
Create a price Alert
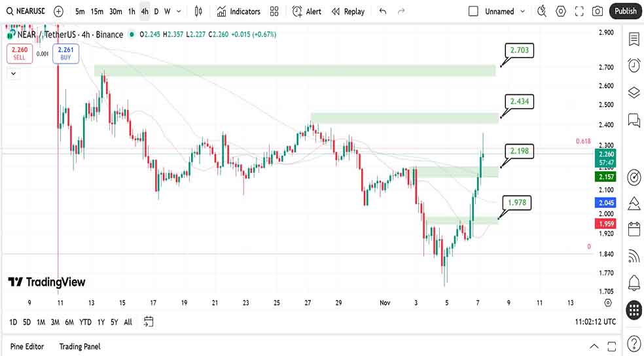pyautogui.click(x=306, y=11)
